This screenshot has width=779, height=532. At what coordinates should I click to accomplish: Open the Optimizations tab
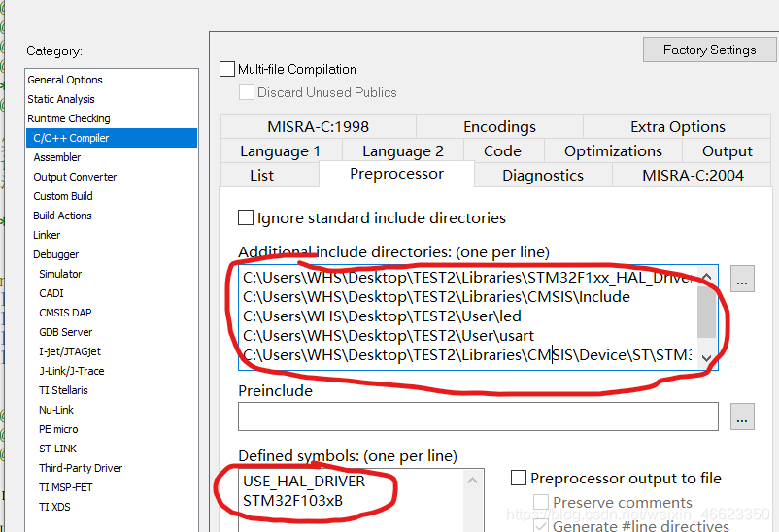coord(613,151)
